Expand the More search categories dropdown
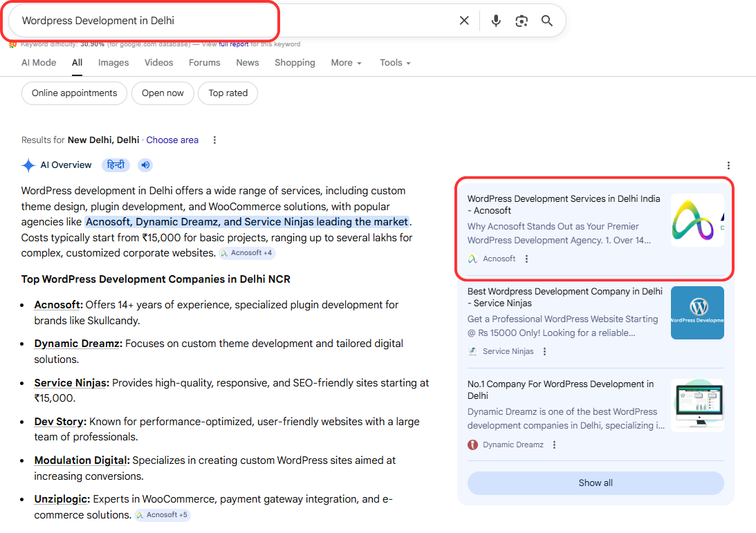The height and width of the screenshot is (533, 756). [346, 62]
